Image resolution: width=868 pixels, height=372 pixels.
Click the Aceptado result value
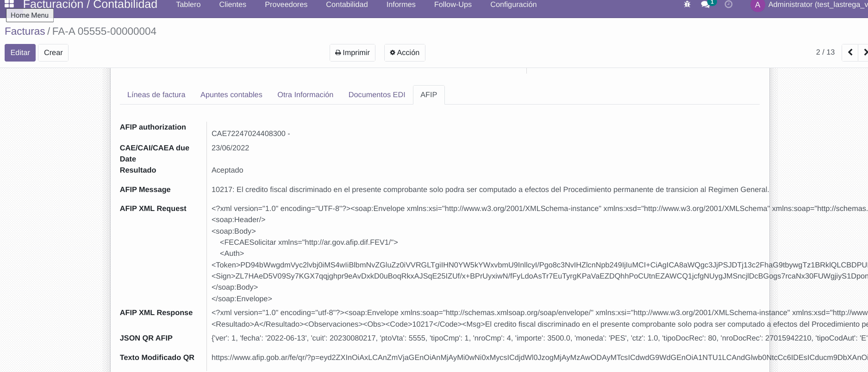[x=227, y=170]
